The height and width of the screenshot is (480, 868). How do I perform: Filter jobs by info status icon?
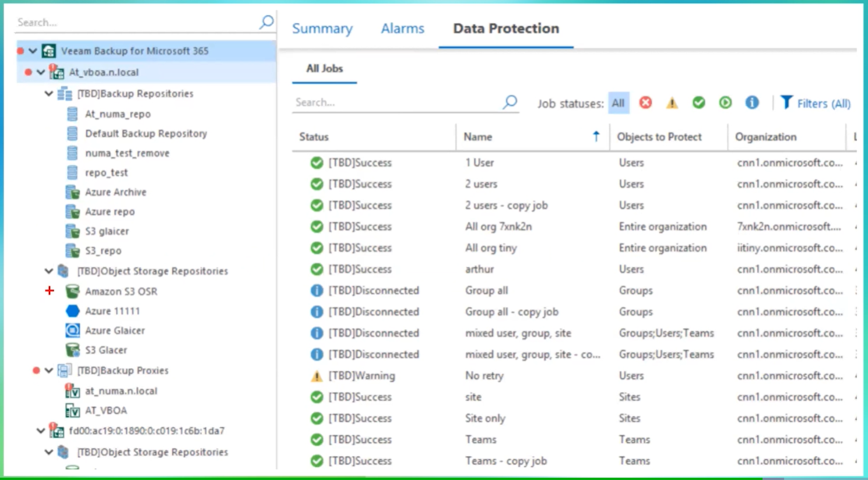click(752, 103)
